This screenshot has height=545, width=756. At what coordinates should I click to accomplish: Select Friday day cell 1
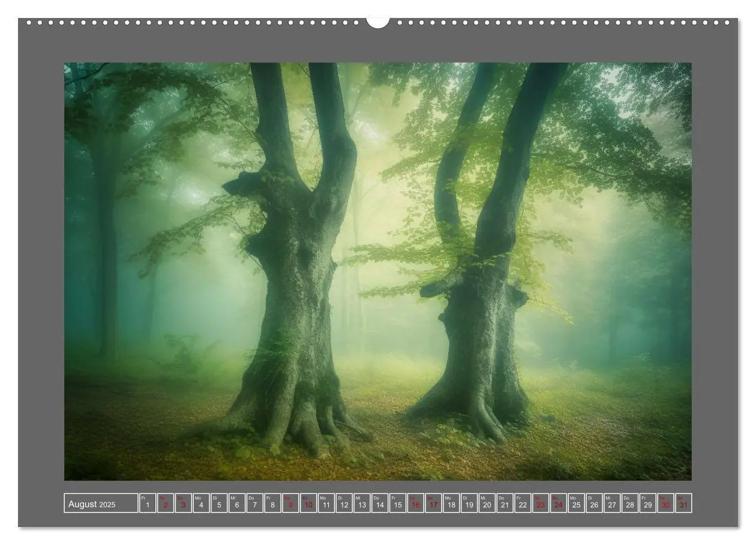[x=148, y=504]
